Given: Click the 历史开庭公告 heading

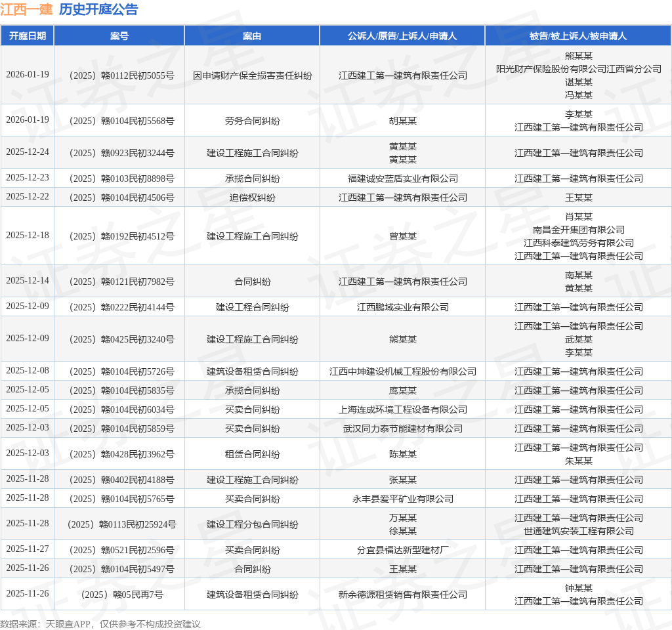Looking at the screenshot, I should 98,9.
